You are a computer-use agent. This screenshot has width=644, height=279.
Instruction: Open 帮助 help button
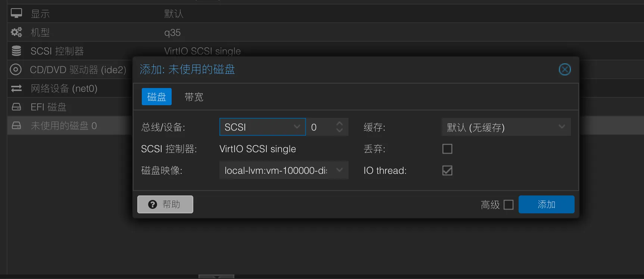[165, 204]
